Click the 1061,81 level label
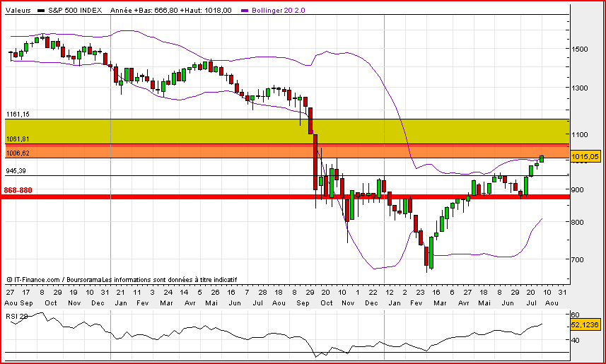 click(x=18, y=139)
